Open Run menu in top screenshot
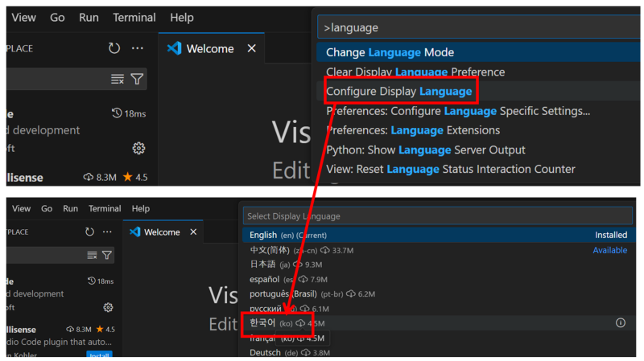644x361 pixels. tap(89, 18)
